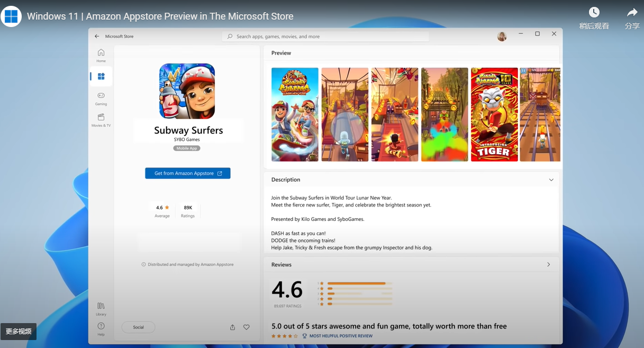Click the Preview section heading

coord(281,53)
